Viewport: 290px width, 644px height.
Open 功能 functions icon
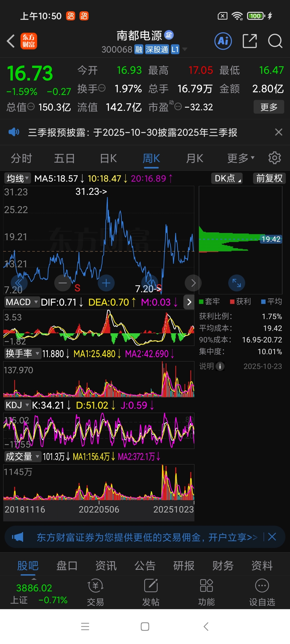pyautogui.click(x=206, y=592)
